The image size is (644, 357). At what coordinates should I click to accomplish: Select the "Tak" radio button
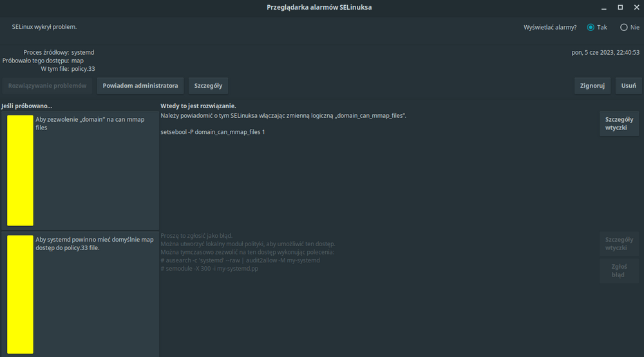[591, 28]
